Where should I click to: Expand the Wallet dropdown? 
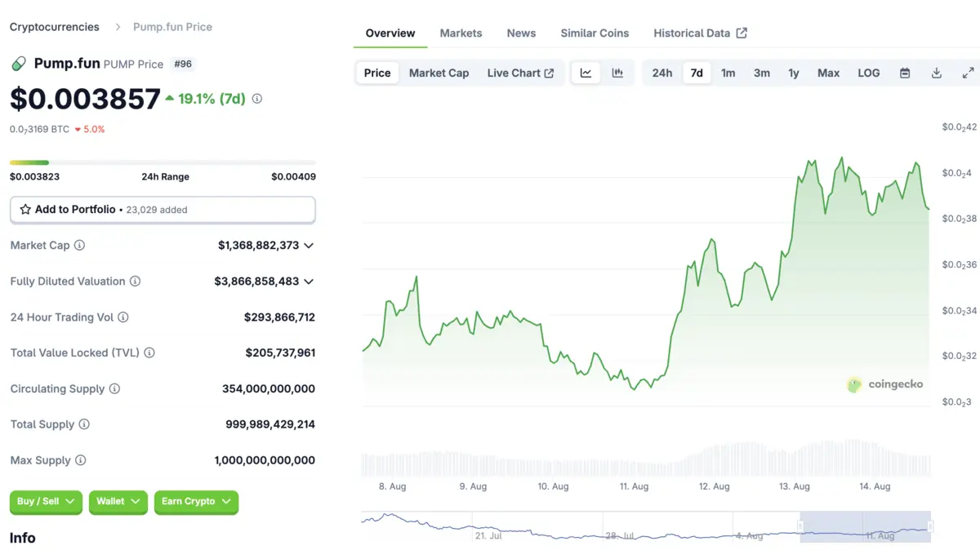pos(118,501)
